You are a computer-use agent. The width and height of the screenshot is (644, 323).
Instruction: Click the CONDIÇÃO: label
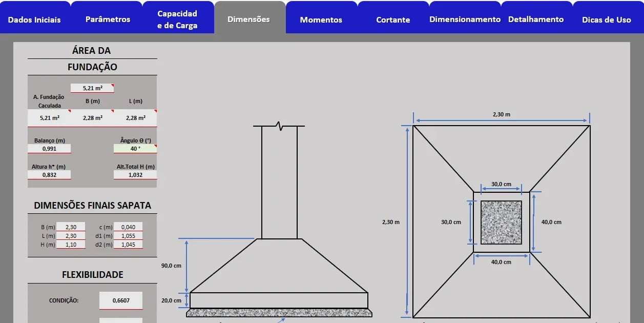[x=64, y=300]
